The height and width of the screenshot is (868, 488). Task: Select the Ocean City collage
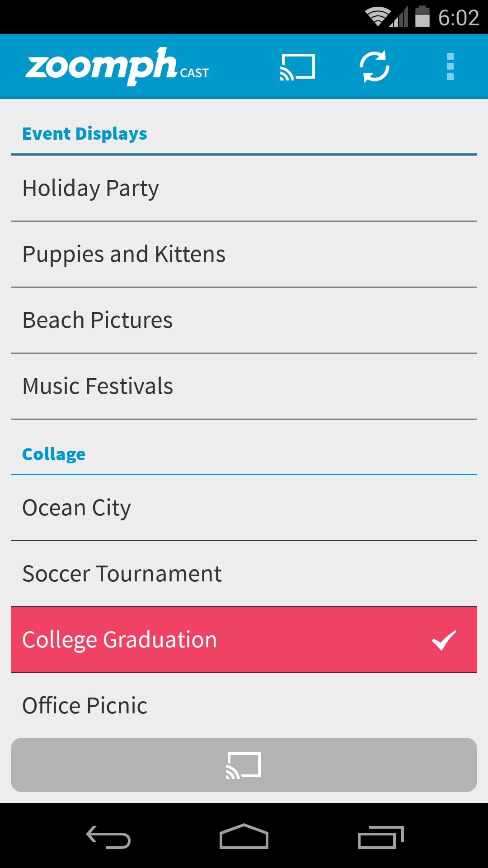244,508
